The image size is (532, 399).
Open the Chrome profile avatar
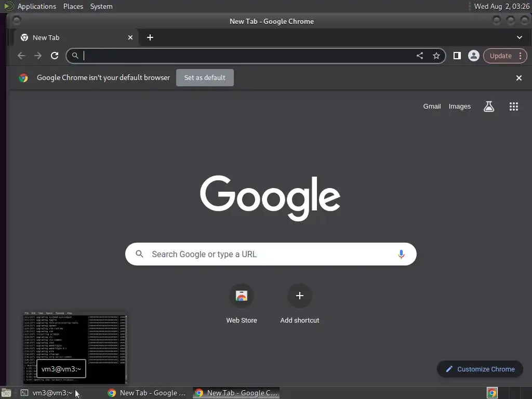[474, 56]
